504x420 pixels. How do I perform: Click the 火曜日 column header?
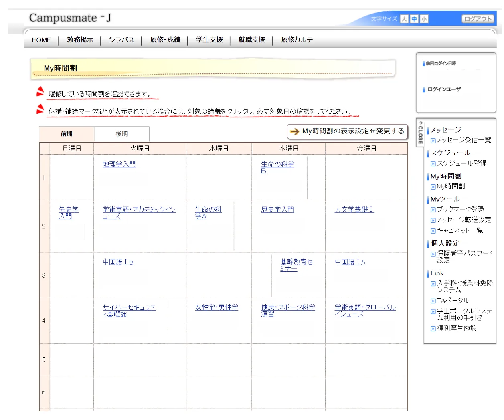pos(140,149)
